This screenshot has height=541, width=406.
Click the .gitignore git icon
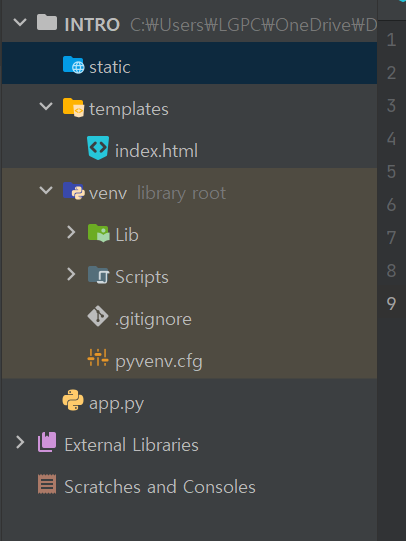point(98,316)
